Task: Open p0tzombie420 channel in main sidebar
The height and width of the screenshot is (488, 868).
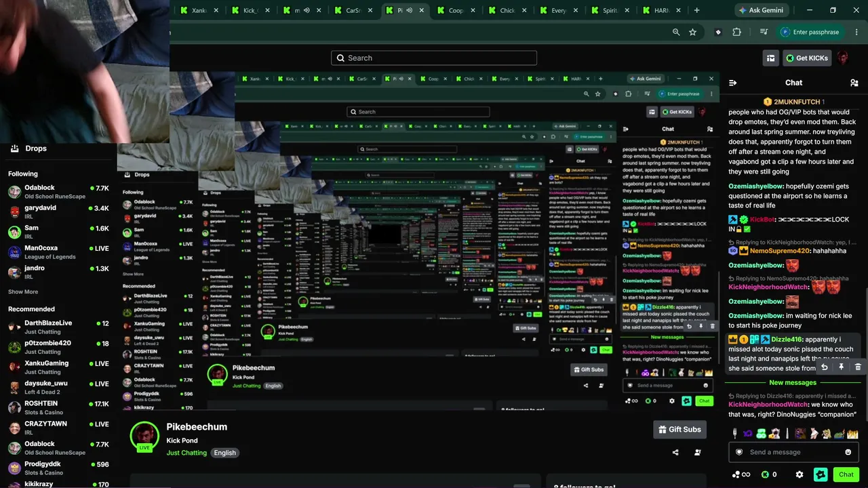Action: click(58, 347)
